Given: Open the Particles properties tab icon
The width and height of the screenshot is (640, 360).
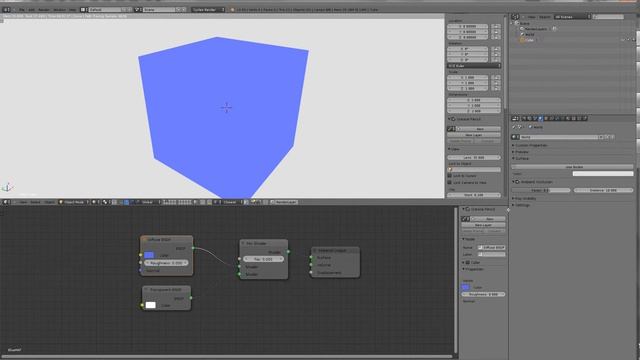Looking at the screenshot, I should (579, 118).
